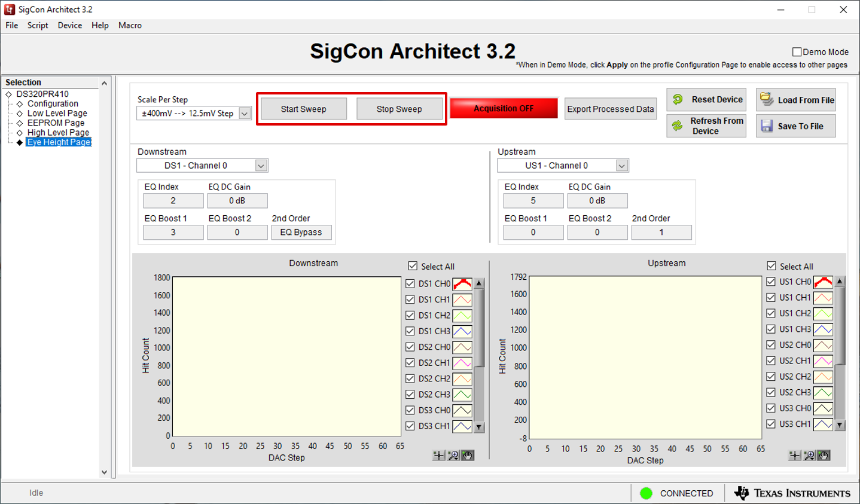Image resolution: width=860 pixels, height=504 pixels.
Task: Open the Script menu
Action: click(38, 25)
